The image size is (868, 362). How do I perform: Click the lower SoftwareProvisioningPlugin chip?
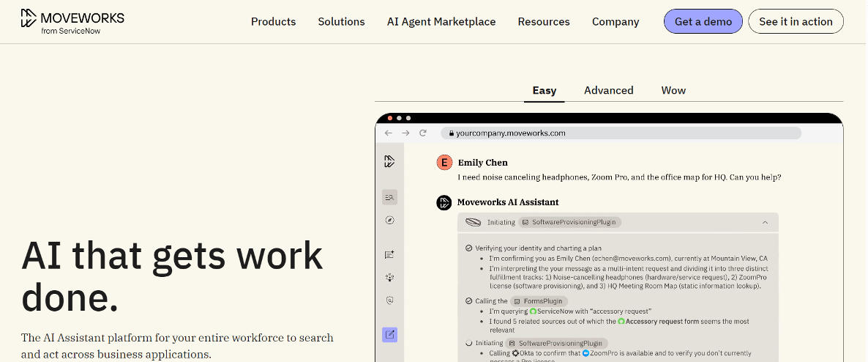click(x=557, y=343)
